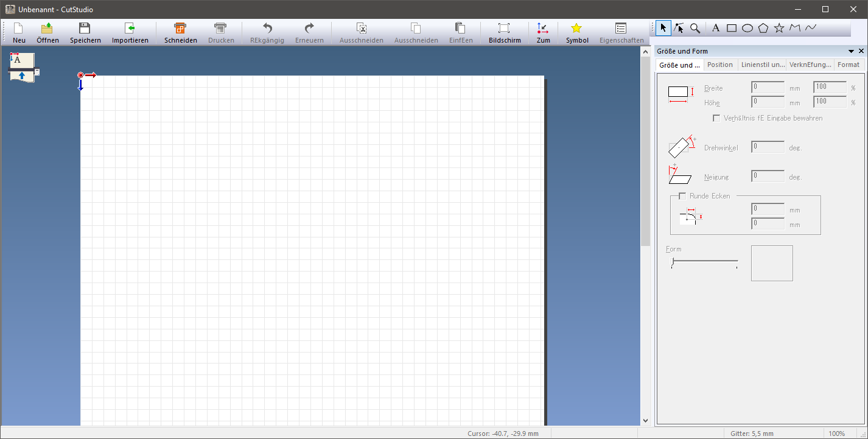
Task: Select the Größe und... tab
Action: pos(679,65)
